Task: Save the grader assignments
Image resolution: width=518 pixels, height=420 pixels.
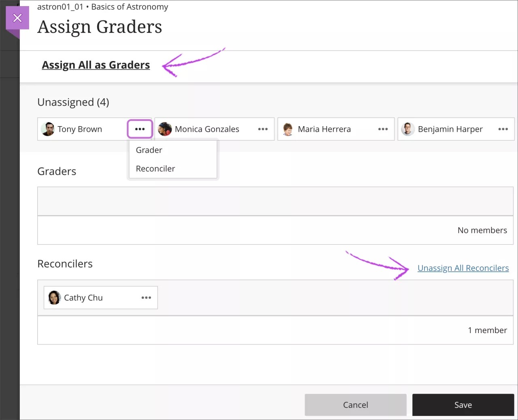Action: pyautogui.click(x=463, y=405)
